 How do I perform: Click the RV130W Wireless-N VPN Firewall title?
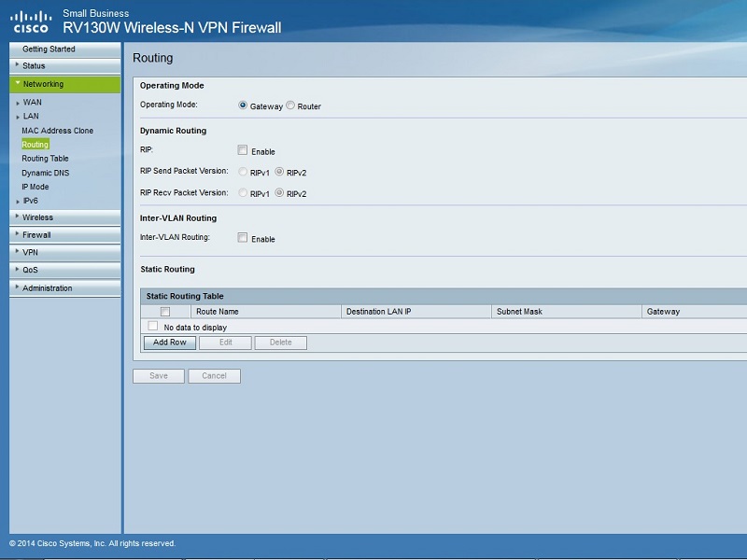coord(172,28)
